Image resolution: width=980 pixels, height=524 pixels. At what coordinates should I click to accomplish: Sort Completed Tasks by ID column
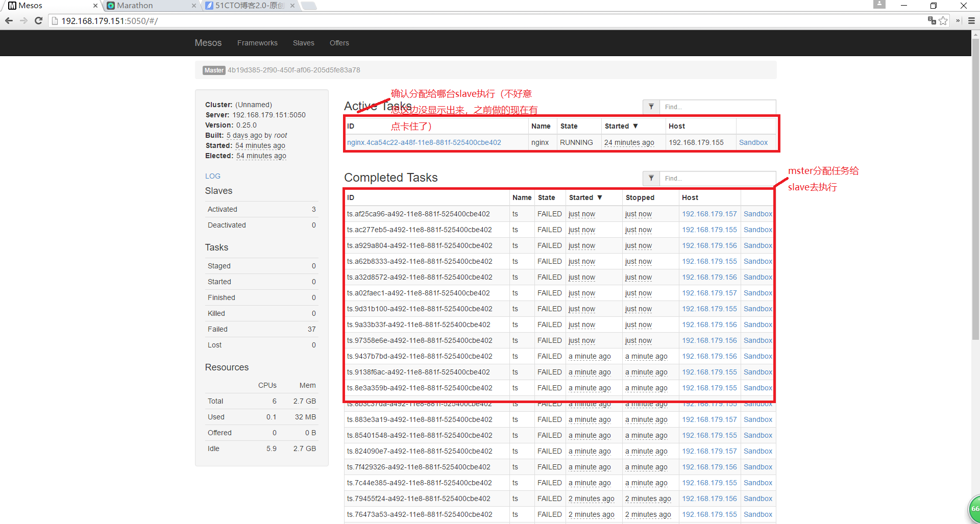tap(351, 197)
